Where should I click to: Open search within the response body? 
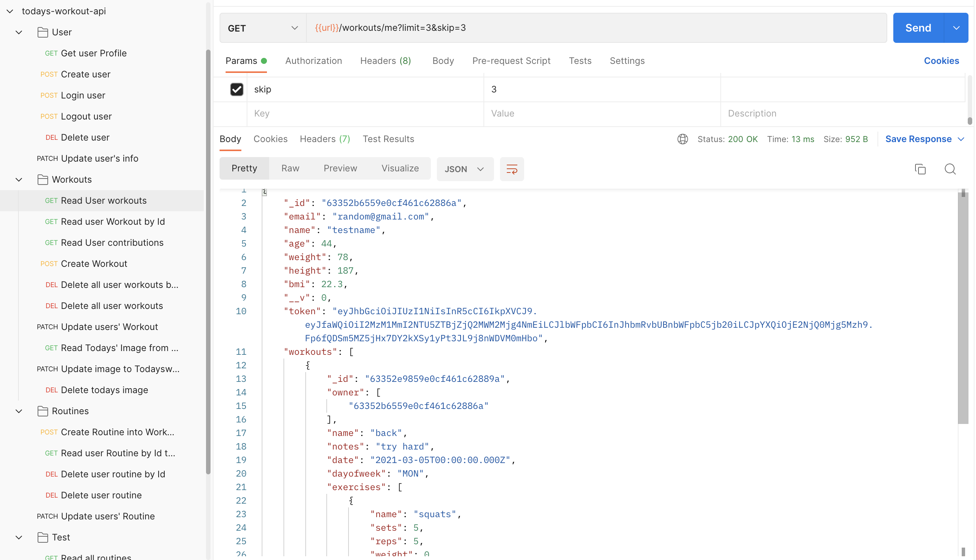[950, 169]
